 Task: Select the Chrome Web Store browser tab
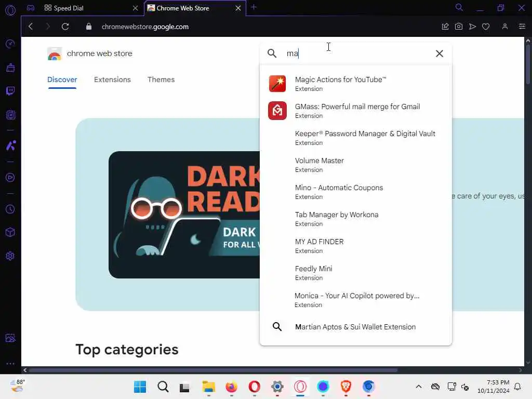pos(183,8)
